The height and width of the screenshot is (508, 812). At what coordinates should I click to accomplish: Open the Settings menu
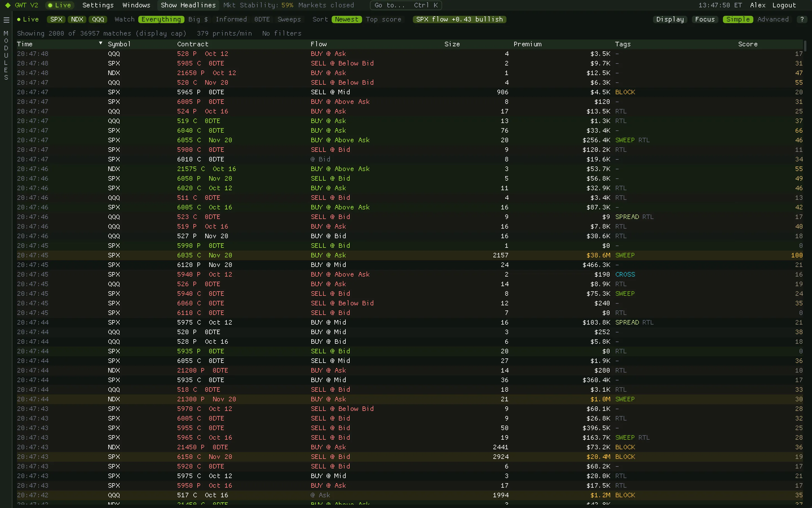tap(98, 5)
